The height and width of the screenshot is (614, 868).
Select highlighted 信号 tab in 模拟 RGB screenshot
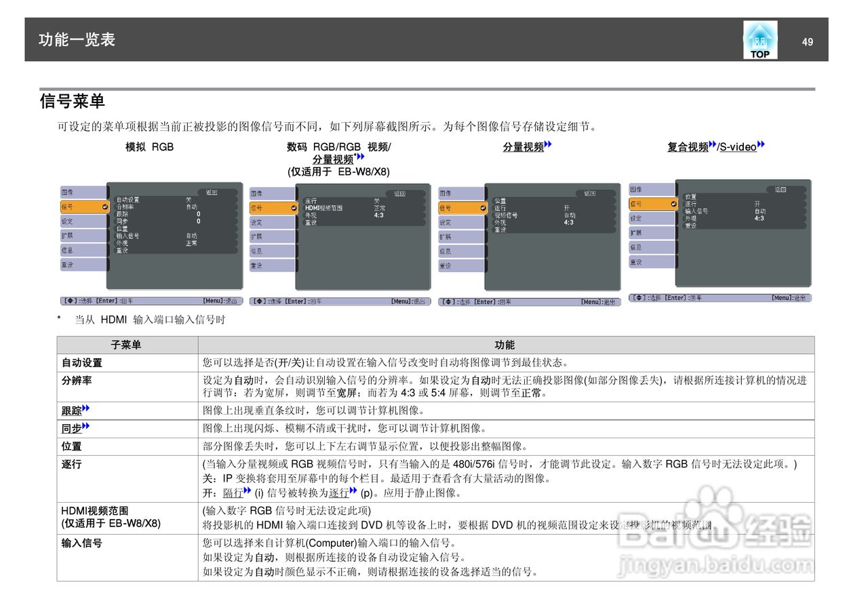pos(84,207)
